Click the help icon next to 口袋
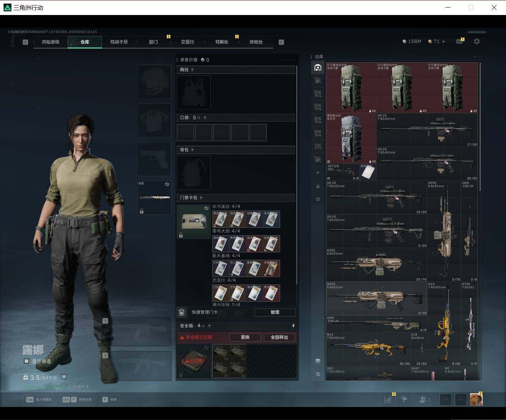Viewport: 506px width, 420px height. (x=205, y=118)
